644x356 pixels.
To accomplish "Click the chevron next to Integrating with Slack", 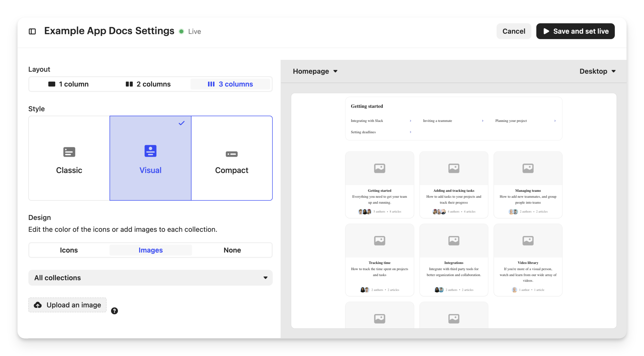I will [x=410, y=121].
